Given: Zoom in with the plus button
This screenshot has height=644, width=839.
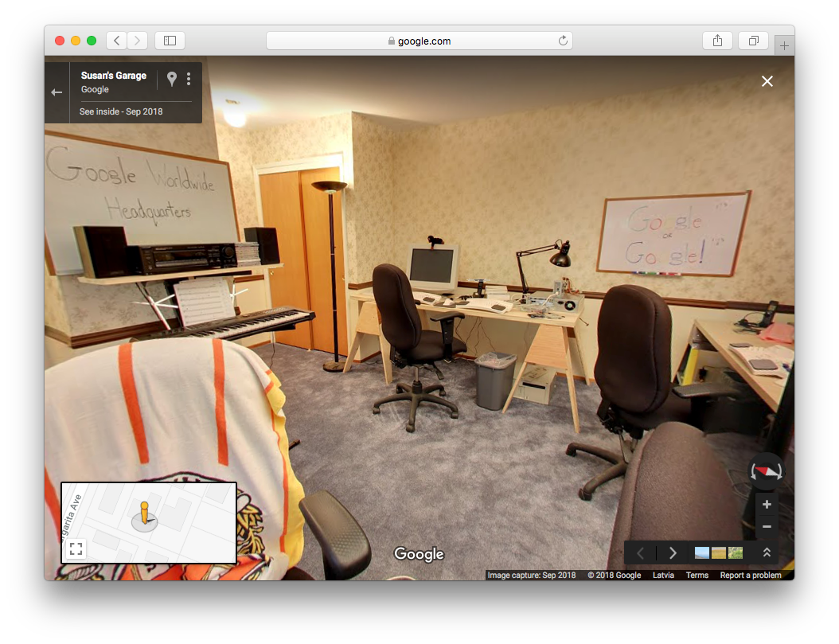Looking at the screenshot, I should click(x=767, y=504).
